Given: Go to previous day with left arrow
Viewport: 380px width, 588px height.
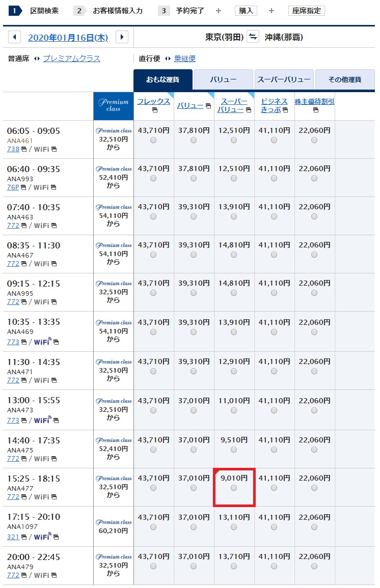Looking at the screenshot, I should coord(15,37).
